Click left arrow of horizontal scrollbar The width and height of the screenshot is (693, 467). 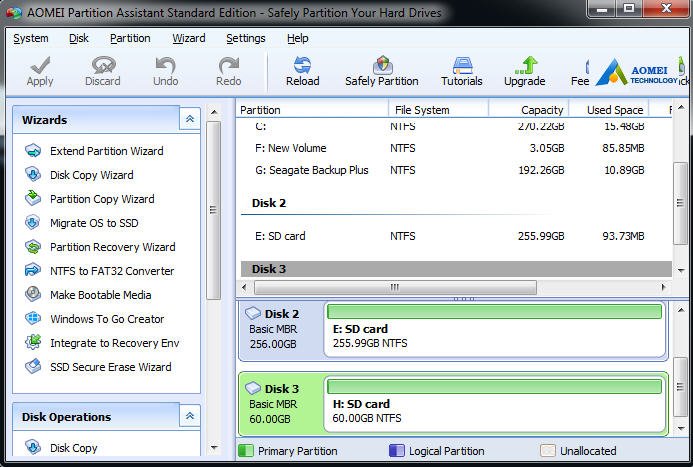click(x=244, y=287)
